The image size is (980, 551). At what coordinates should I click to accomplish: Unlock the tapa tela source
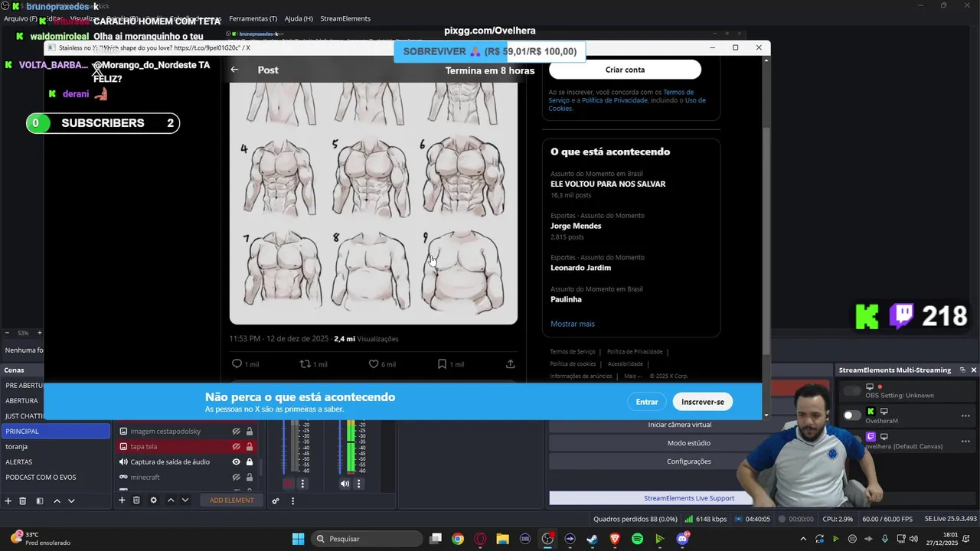click(x=250, y=446)
